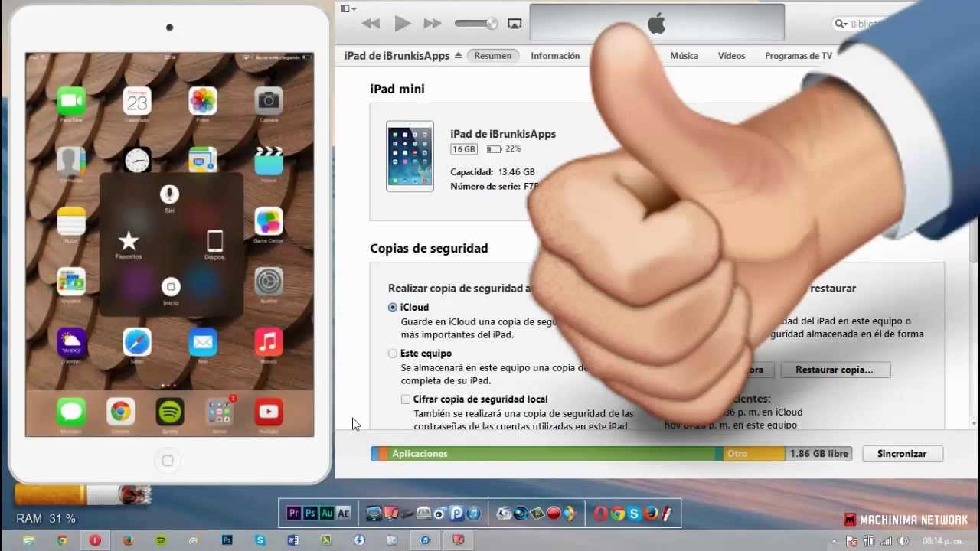The height and width of the screenshot is (551, 980).
Task: Select Este equipo backup option
Action: point(393,354)
